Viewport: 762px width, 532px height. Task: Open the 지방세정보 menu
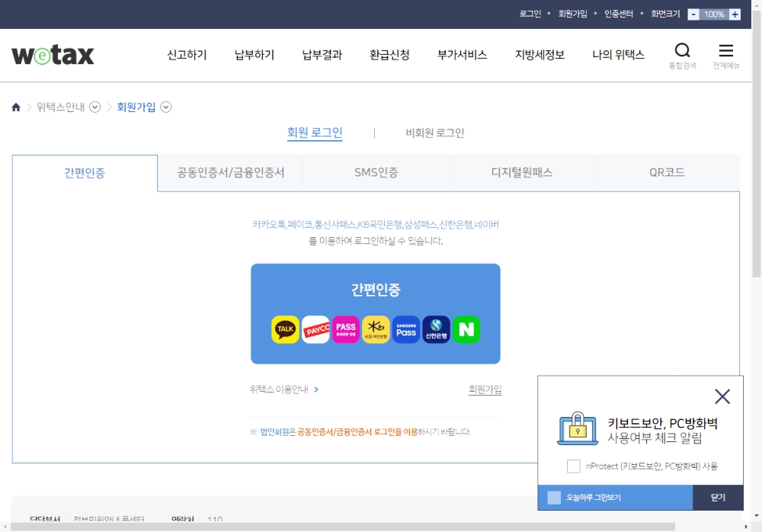click(x=539, y=55)
